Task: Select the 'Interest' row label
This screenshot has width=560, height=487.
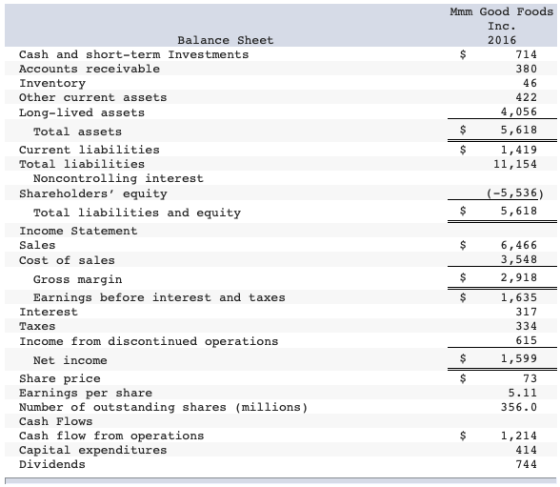Action: pos(48,312)
